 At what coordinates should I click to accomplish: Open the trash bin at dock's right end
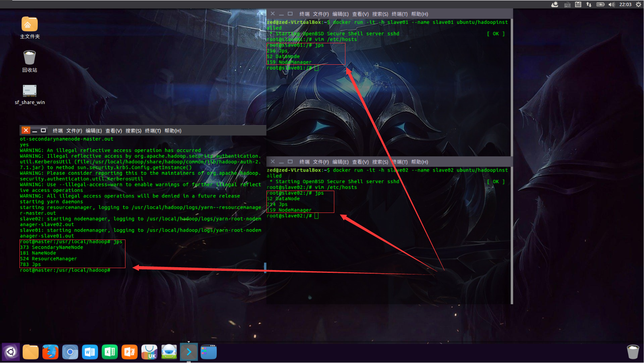point(633,352)
